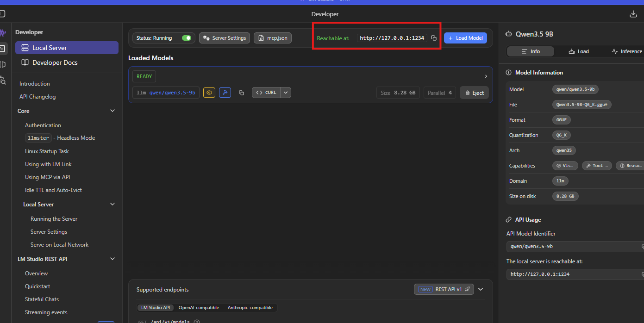The height and width of the screenshot is (323, 644).
Task: Select the Inference tab in model panel
Action: tap(627, 51)
